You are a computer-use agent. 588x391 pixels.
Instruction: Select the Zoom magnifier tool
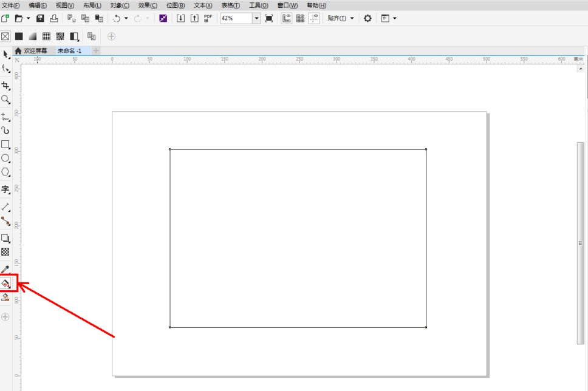[x=5, y=100]
